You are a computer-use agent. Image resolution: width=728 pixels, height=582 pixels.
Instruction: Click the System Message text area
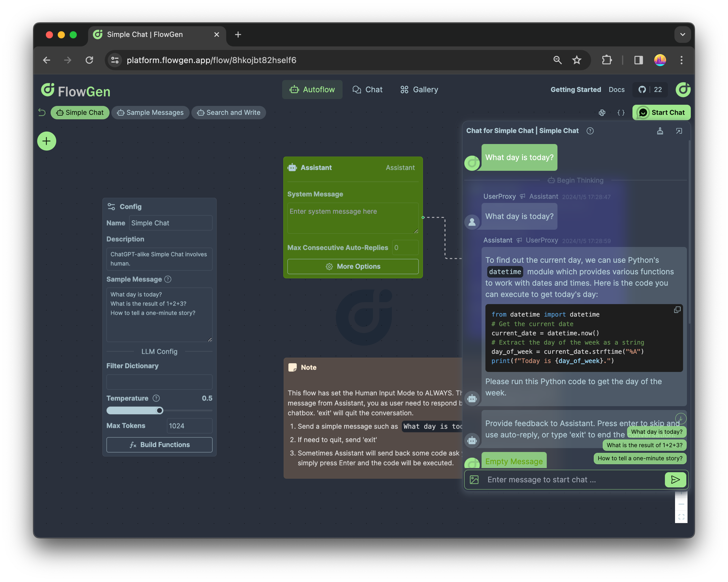352,218
